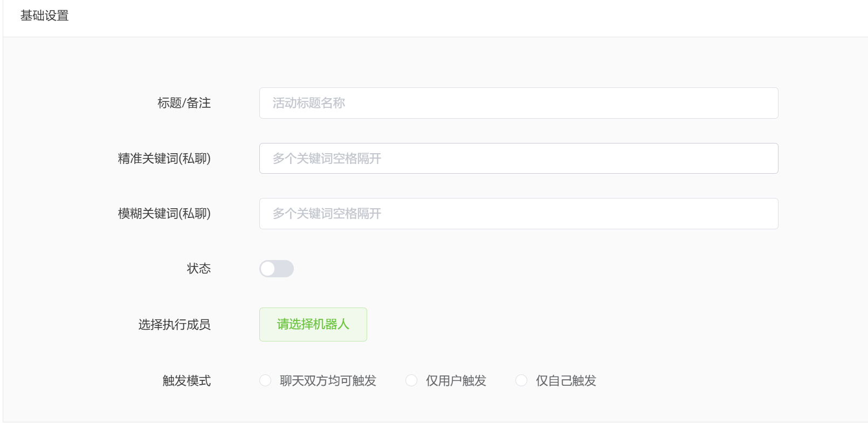Click the 仅自己触发 option text
Viewport: 868px width, 444px height.
(566, 381)
